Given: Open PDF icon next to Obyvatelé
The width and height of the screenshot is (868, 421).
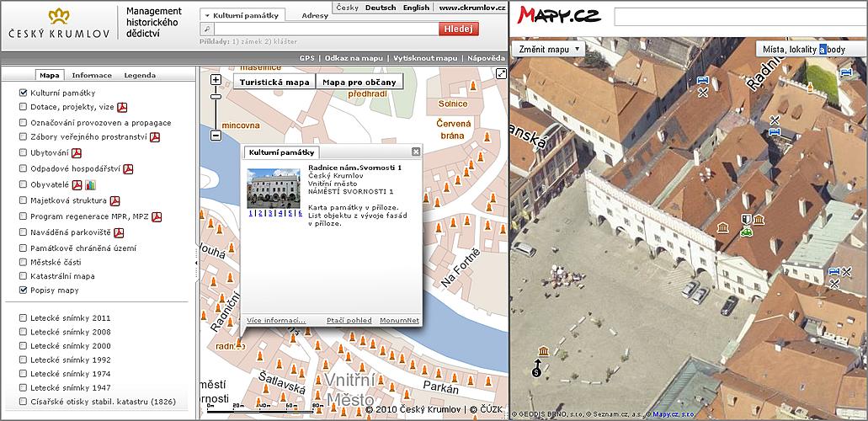Looking at the screenshot, I should [77, 184].
